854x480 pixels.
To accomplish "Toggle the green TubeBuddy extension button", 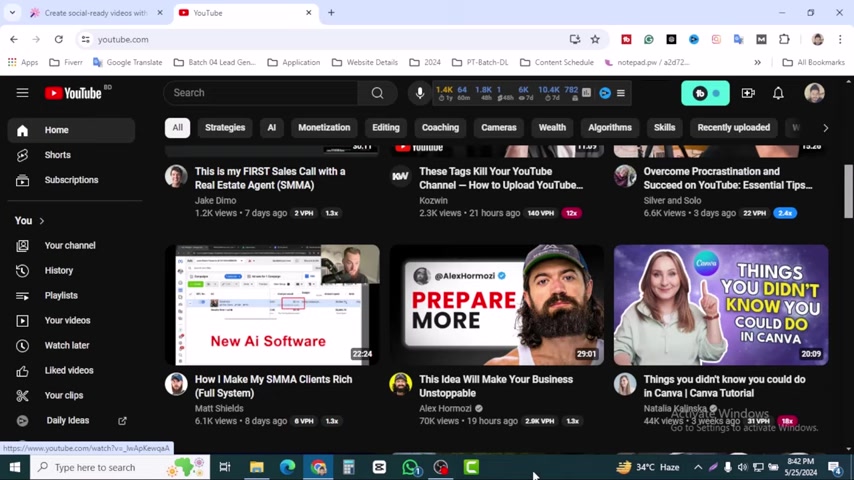I will 705,93.
